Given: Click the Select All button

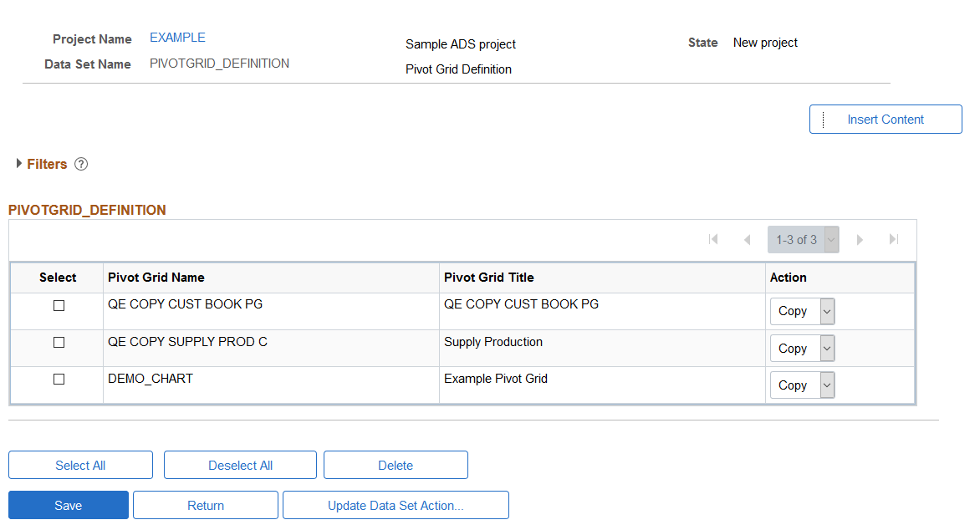Looking at the screenshot, I should point(80,465).
